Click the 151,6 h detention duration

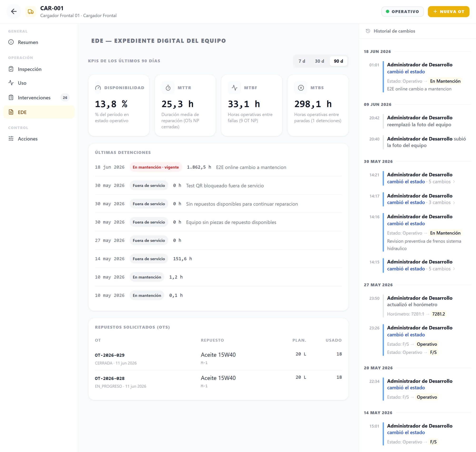pos(183,259)
